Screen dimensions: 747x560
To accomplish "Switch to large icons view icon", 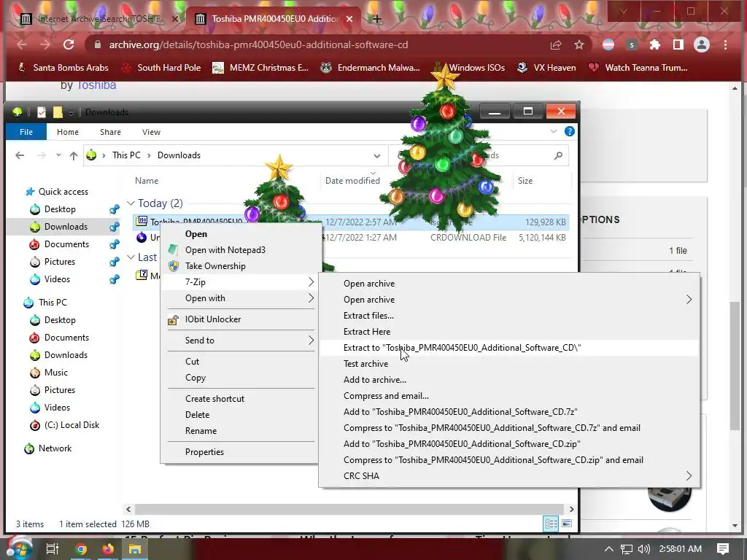I will [567, 524].
